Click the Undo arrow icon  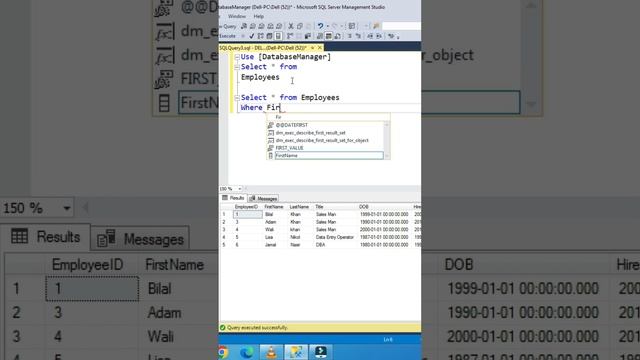pos(320,26)
